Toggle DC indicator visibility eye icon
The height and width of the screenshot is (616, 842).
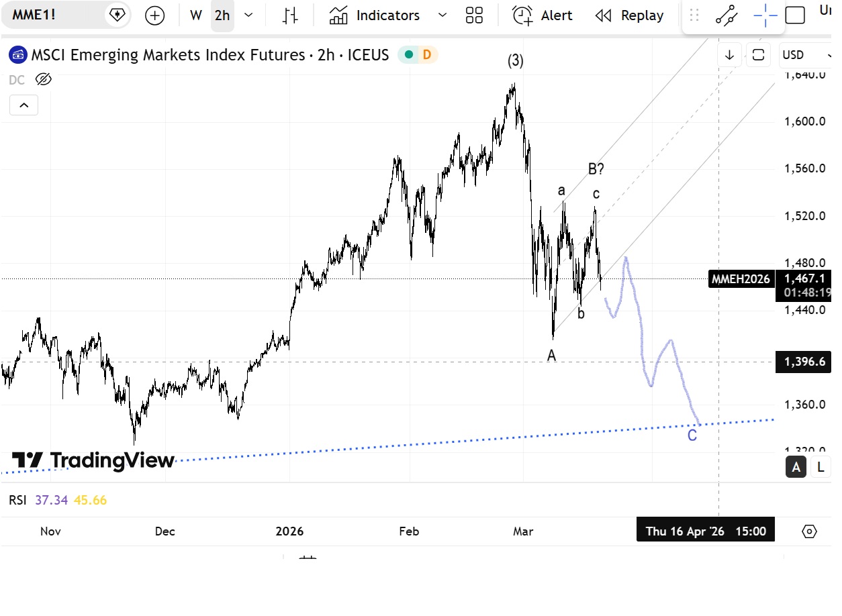click(43, 81)
